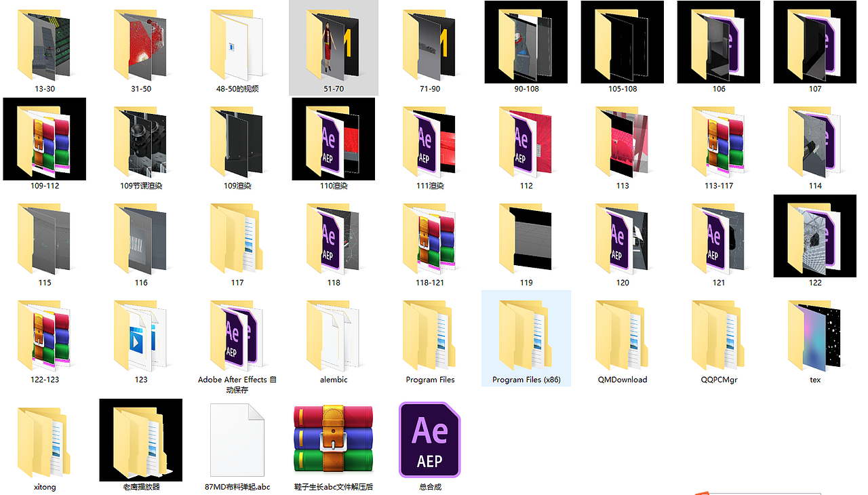Select the 112 folder icon

pyautogui.click(x=526, y=142)
